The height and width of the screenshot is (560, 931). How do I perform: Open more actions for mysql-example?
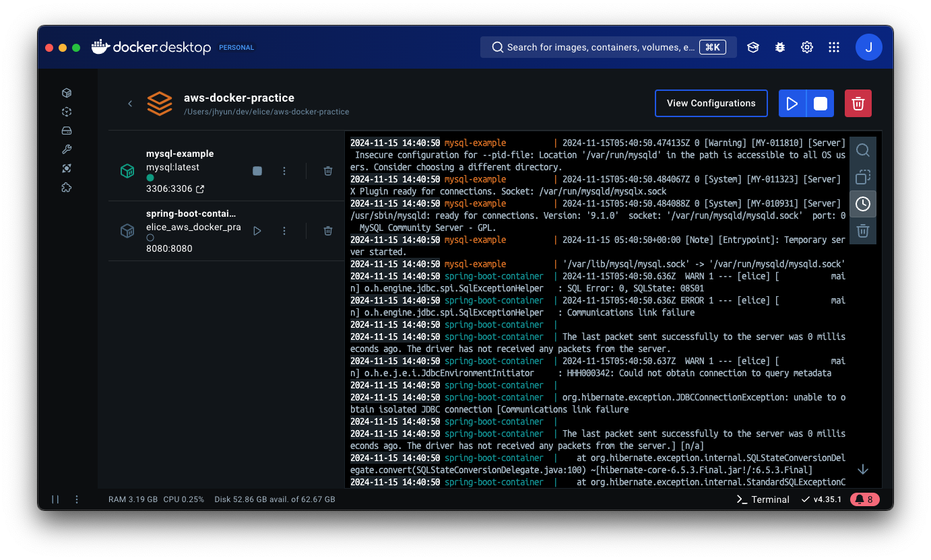click(x=284, y=172)
